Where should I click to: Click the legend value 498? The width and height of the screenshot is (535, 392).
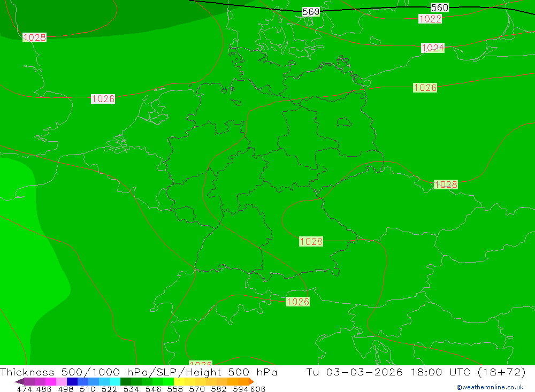[66, 389]
